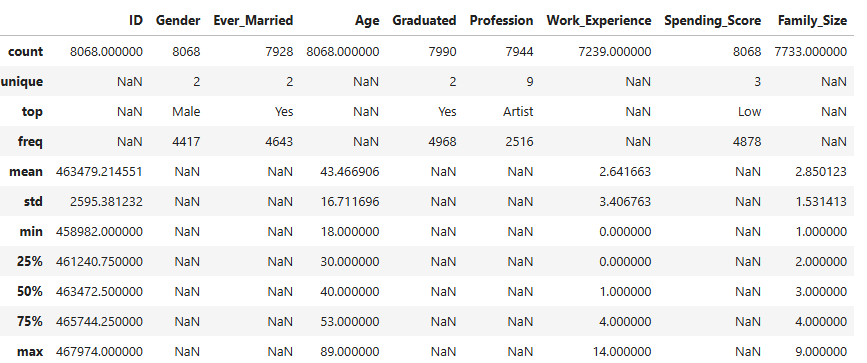Click the Age column header
Image resolution: width=867 pixels, height=363 pixels.
[367, 22]
